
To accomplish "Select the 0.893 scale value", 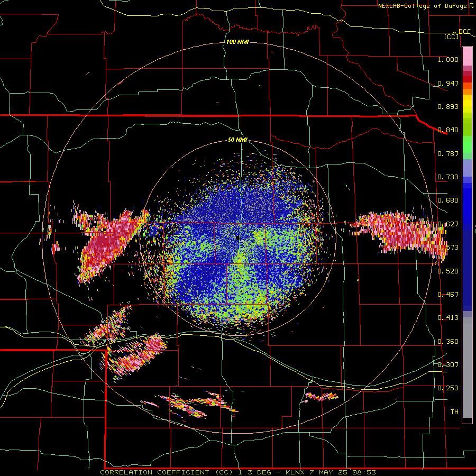I will pos(448,106).
